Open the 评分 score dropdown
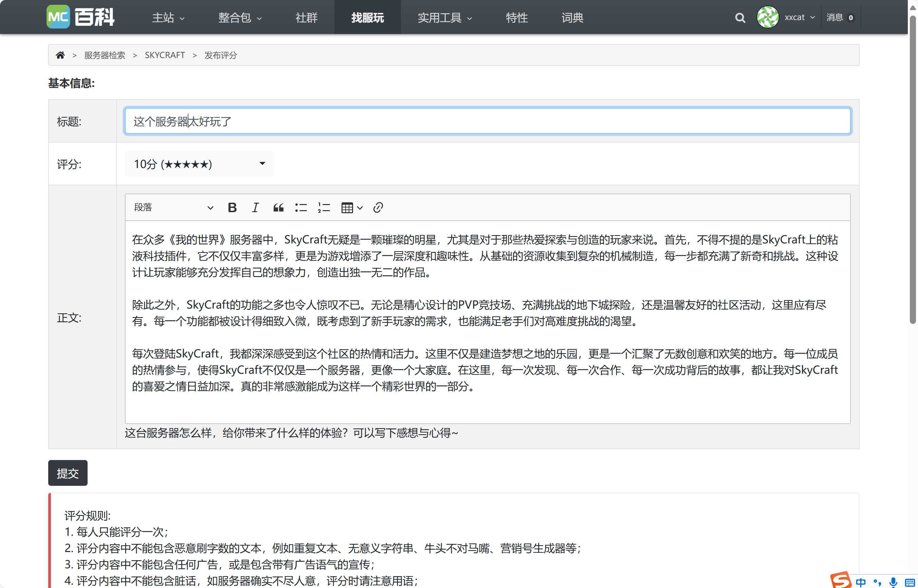918x588 pixels. 199,164
